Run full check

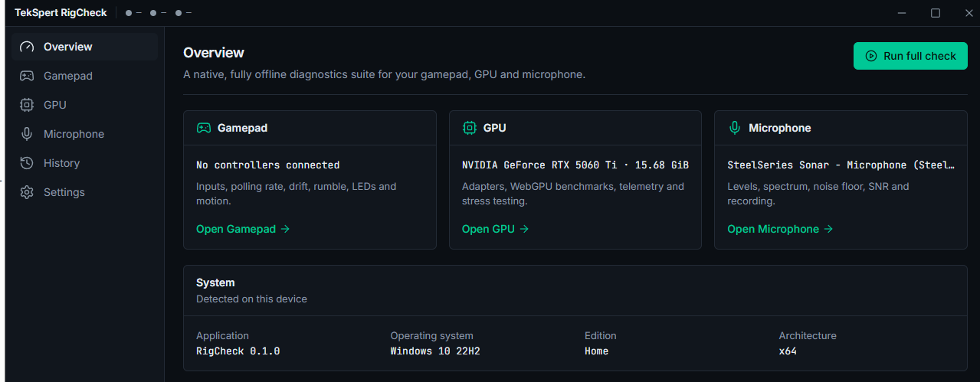coord(910,56)
